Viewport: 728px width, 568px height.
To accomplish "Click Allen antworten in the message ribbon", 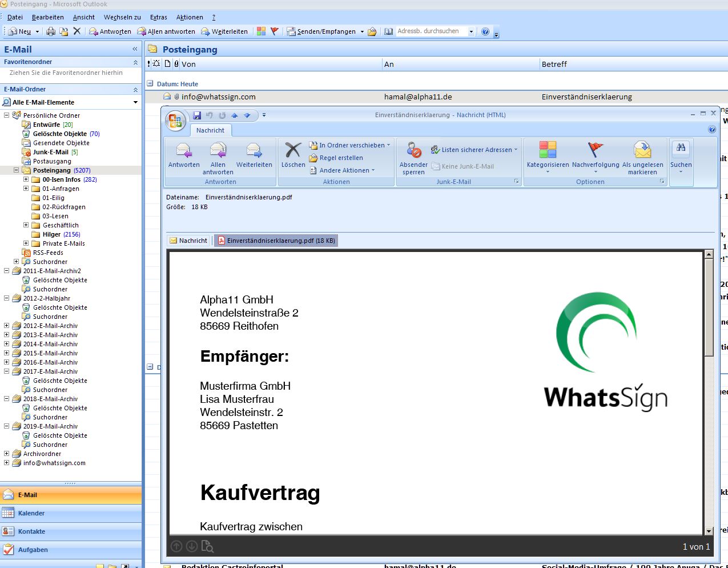I will pos(218,158).
